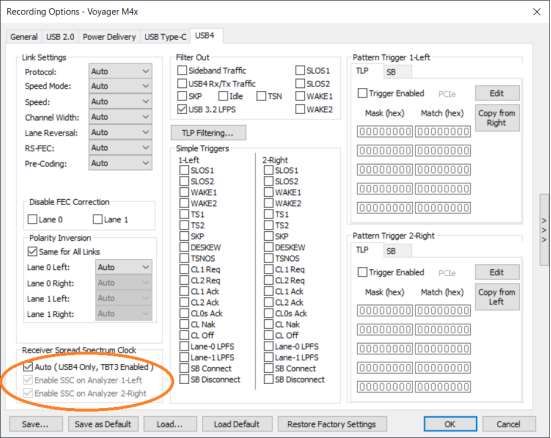
Task: Go to the USB Type-C tab
Action: pos(165,37)
